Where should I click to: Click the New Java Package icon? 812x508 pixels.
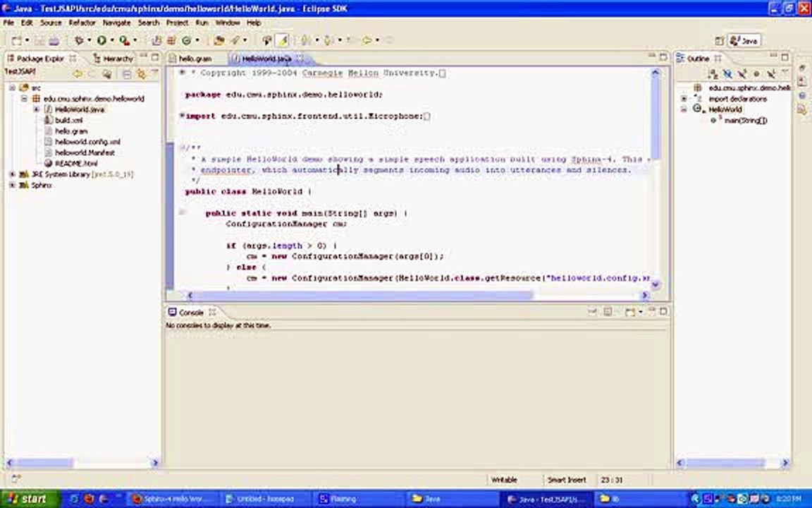click(171, 40)
